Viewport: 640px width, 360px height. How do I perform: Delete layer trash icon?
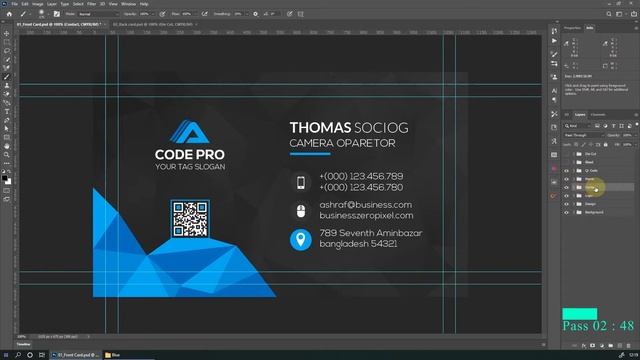pyautogui.click(x=628, y=346)
